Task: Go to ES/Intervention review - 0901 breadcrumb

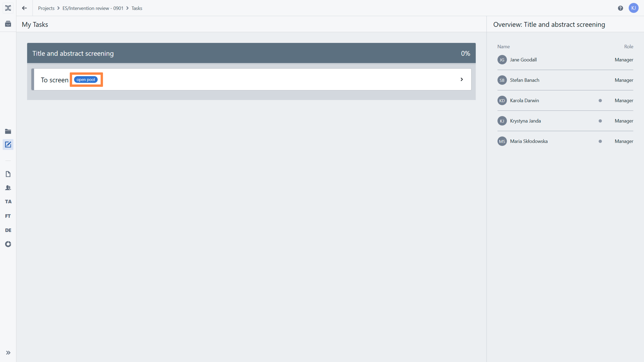Action: (93, 8)
